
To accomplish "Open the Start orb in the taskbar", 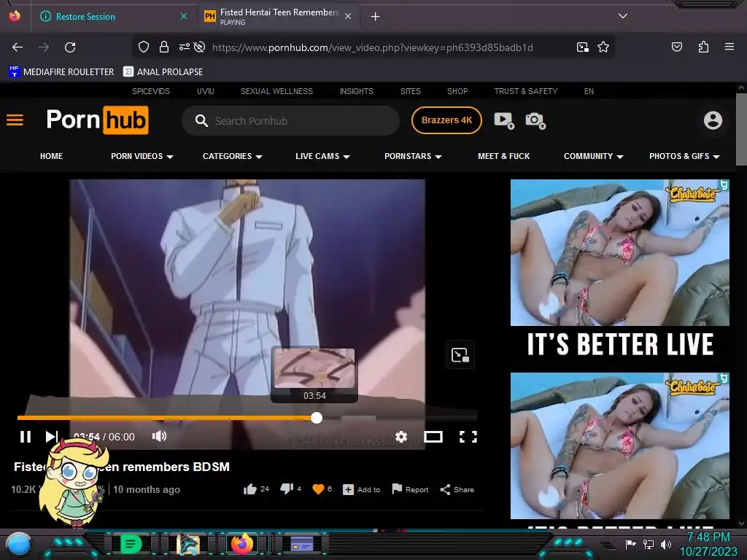I will (x=18, y=545).
